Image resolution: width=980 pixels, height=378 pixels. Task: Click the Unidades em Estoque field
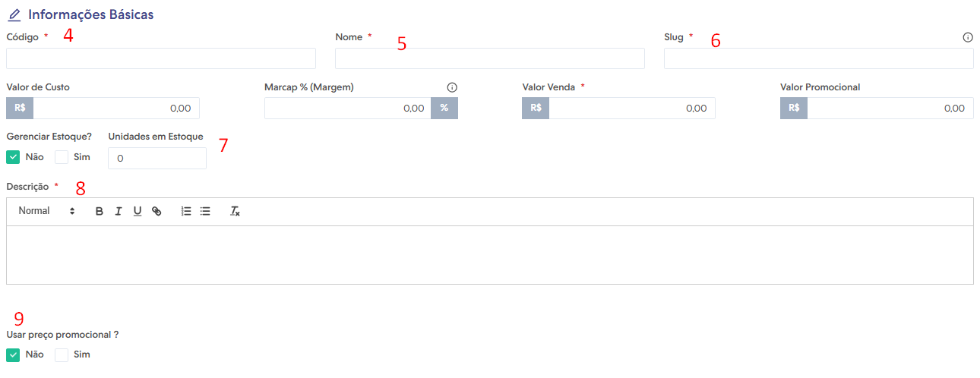157,158
